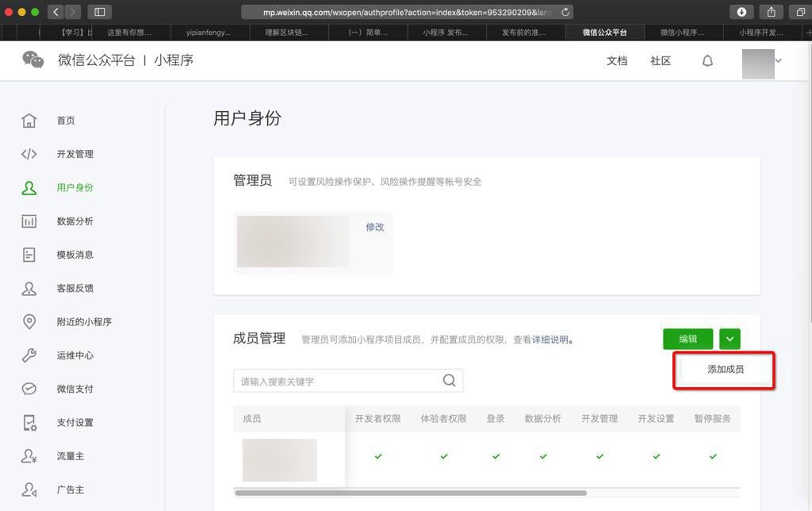This screenshot has width=812, height=511.
Task: Open the 首页 home icon in sidebar
Action: [x=29, y=121]
